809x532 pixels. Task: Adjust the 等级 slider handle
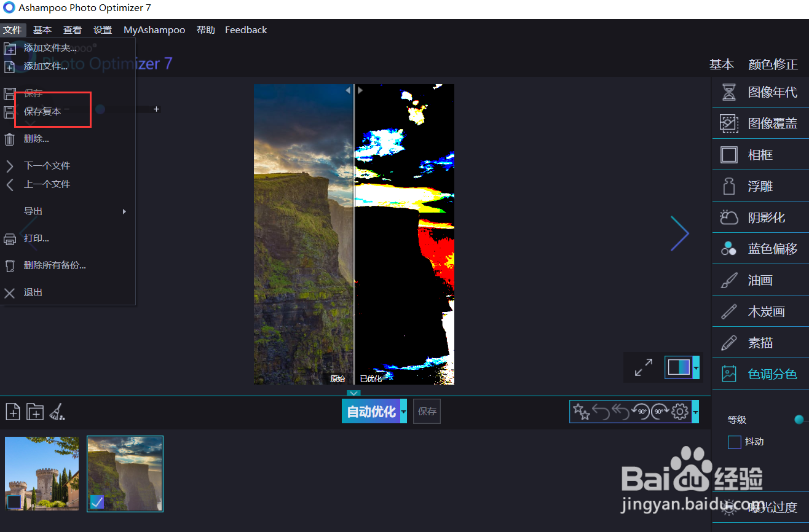[799, 420]
